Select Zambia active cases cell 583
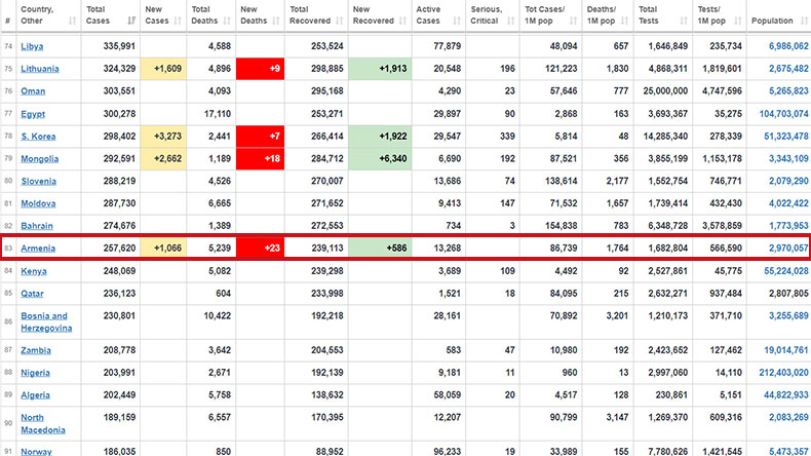The width and height of the screenshot is (811, 456). pos(439,350)
